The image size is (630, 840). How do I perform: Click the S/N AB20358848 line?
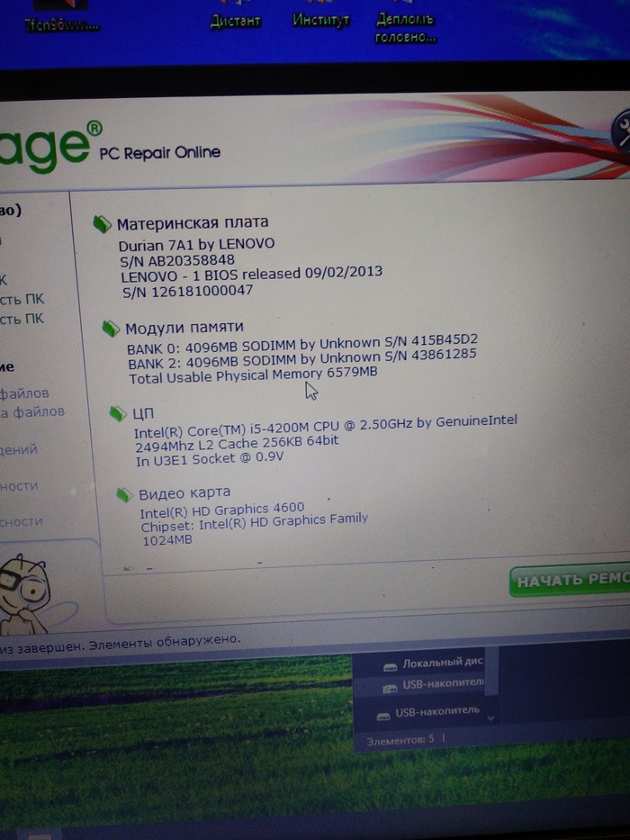coord(177,260)
